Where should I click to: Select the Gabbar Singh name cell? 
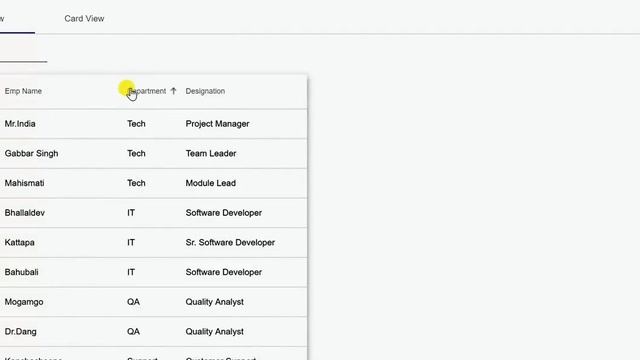point(31,153)
